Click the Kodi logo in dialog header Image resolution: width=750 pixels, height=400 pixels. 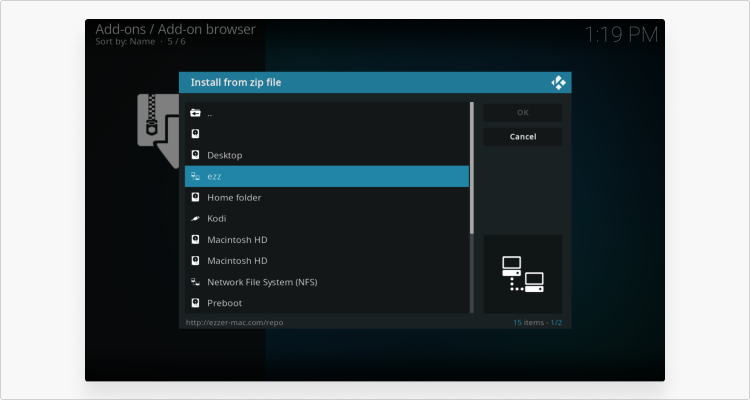[x=558, y=82]
